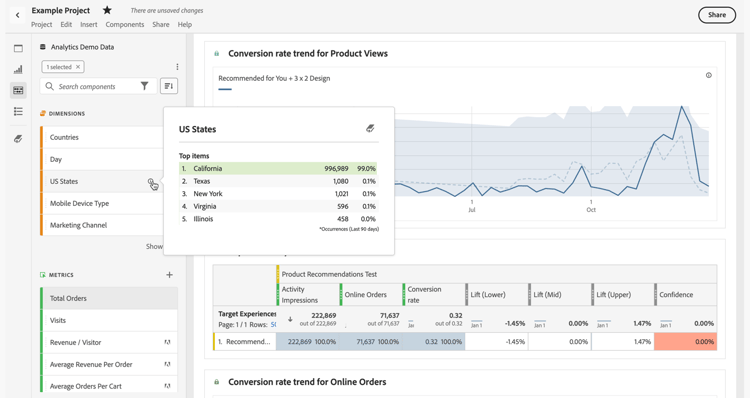Select the Mobile Device Type dimension
The image size is (750, 398).
[102, 203]
